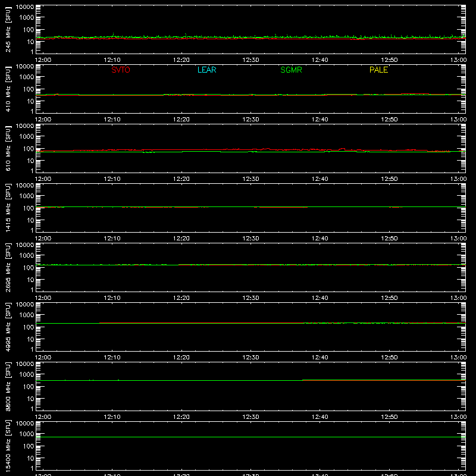Click 12:20 time label below 2695 MHz plot

coord(181,298)
